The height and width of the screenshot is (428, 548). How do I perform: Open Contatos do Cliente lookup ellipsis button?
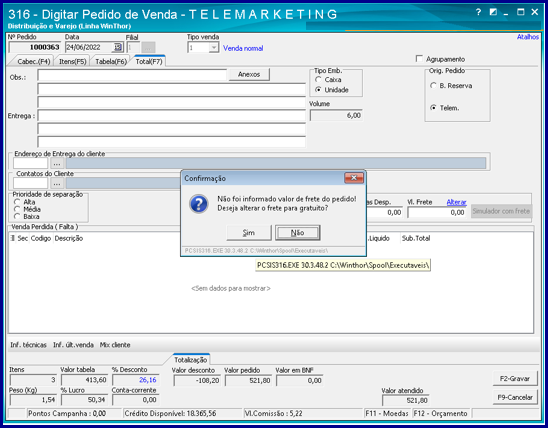[x=57, y=183]
